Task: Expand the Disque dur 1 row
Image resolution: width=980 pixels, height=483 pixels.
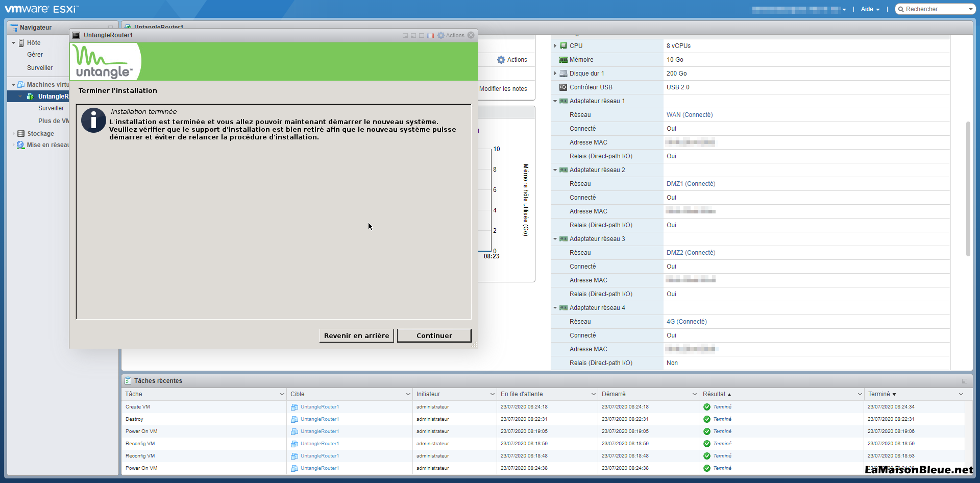Action: point(555,74)
